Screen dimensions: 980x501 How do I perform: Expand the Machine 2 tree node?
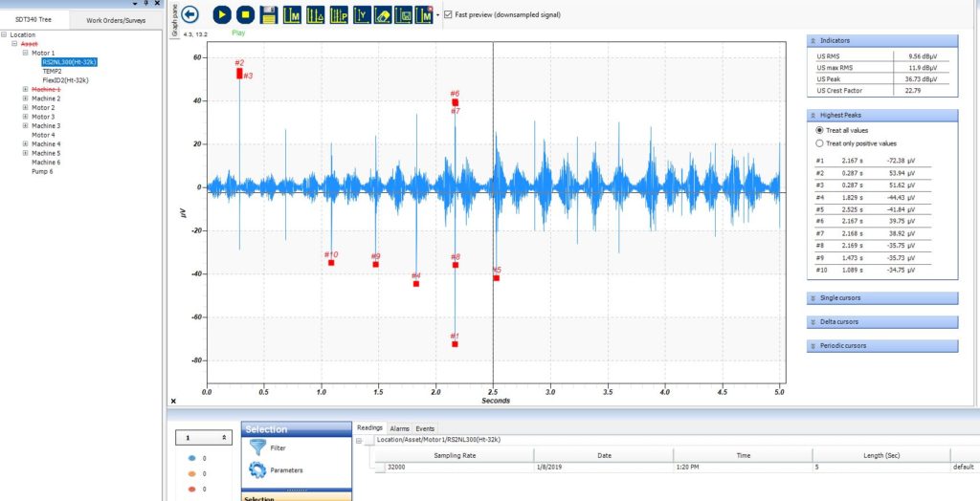(25, 98)
